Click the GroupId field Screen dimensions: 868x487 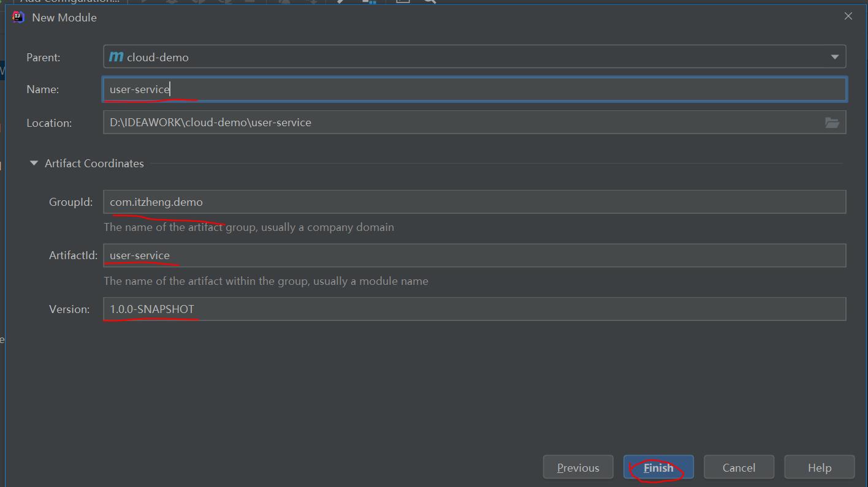tap(474, 202)
